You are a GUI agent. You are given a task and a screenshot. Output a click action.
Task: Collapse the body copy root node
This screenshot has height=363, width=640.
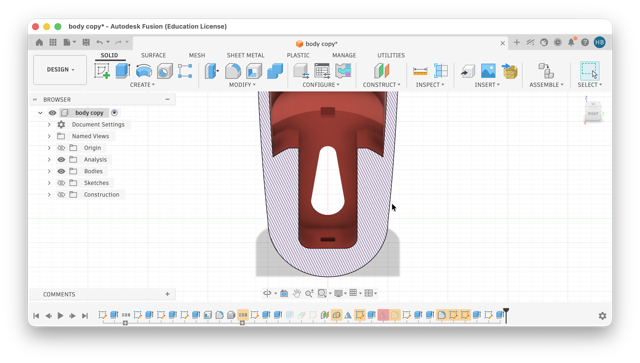[40, 113]
